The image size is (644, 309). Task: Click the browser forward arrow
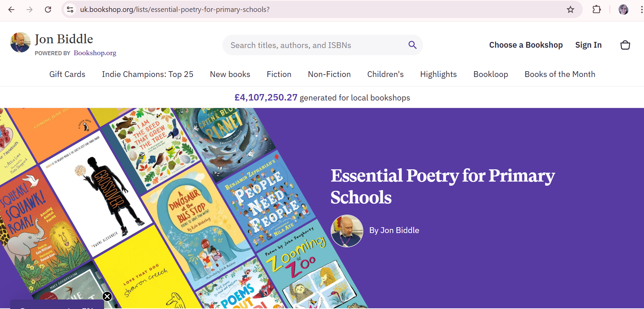click(30, 10)
